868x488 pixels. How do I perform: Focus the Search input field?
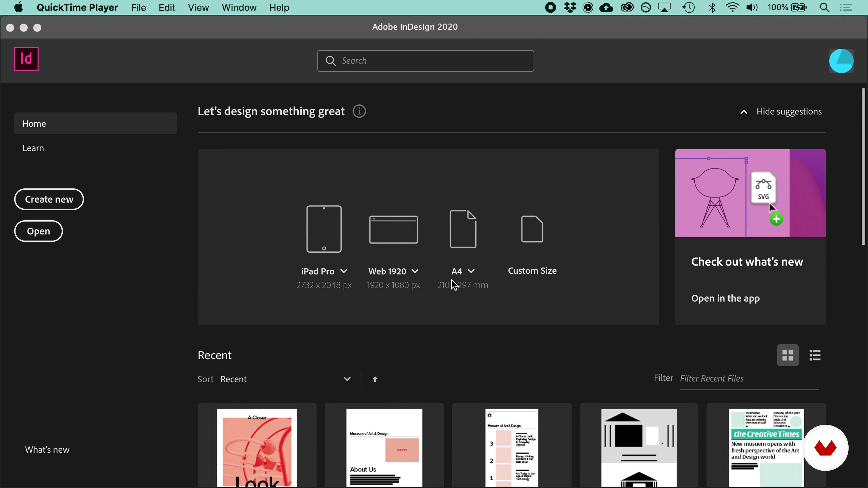pos(426,61)
